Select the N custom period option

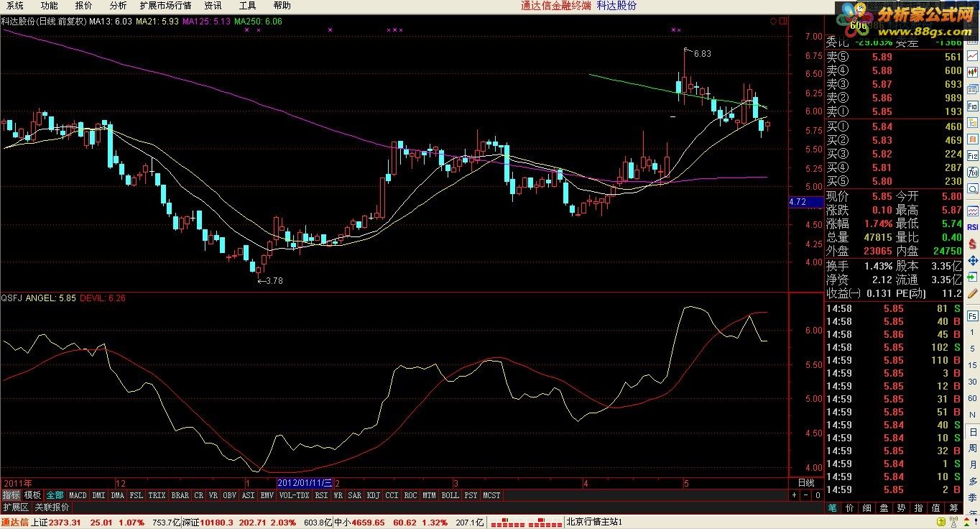pos(972,415)
